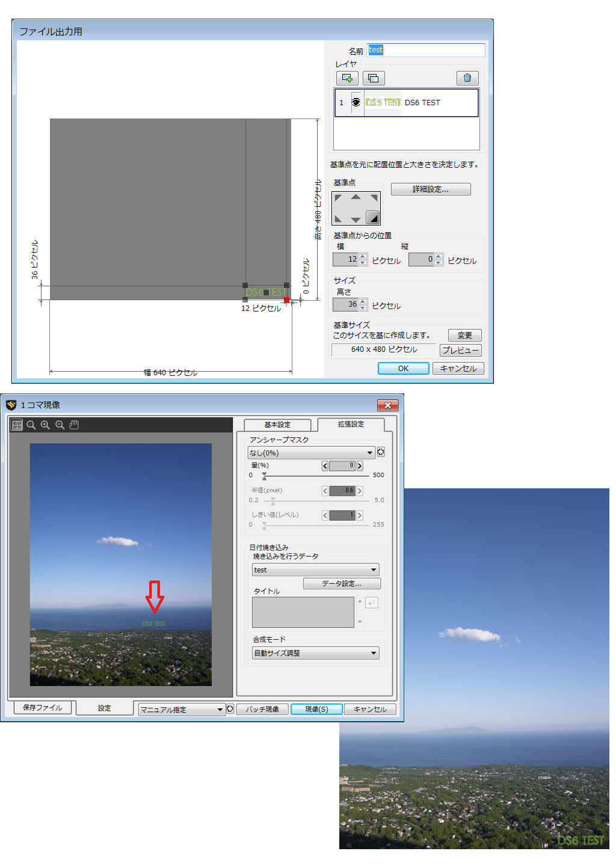Image resolution: width=616 pixels, height=866 pixels.
Task: Click the タイトル text area
Action: pyautogui.click(x=303, y=612)
